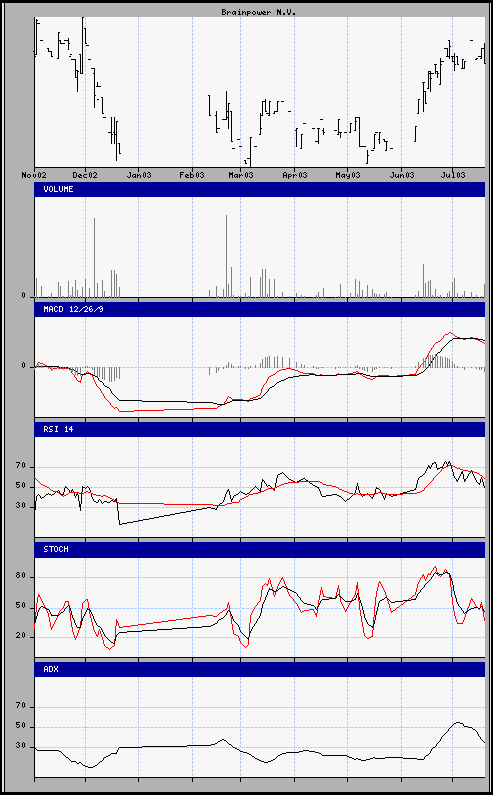
Task: Click the RSI 14 panel header
Action: 260,429
